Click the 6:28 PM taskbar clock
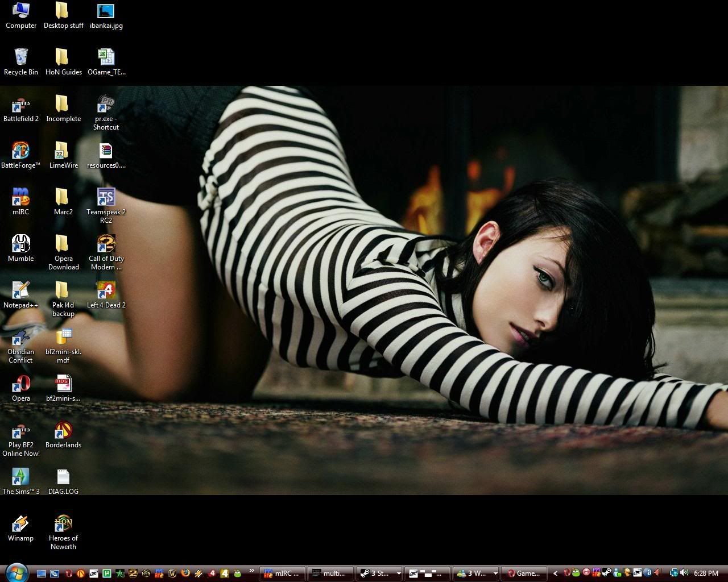The height and width of the screenshot is (582, 728). click(x=706, y=573)
